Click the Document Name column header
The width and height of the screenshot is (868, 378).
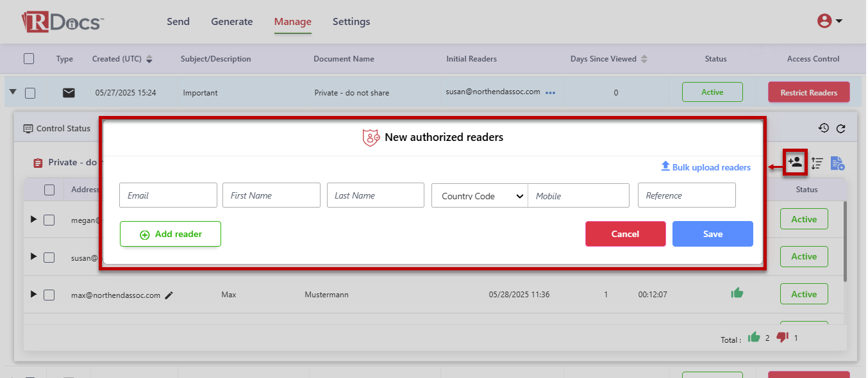tap(344, 59)
